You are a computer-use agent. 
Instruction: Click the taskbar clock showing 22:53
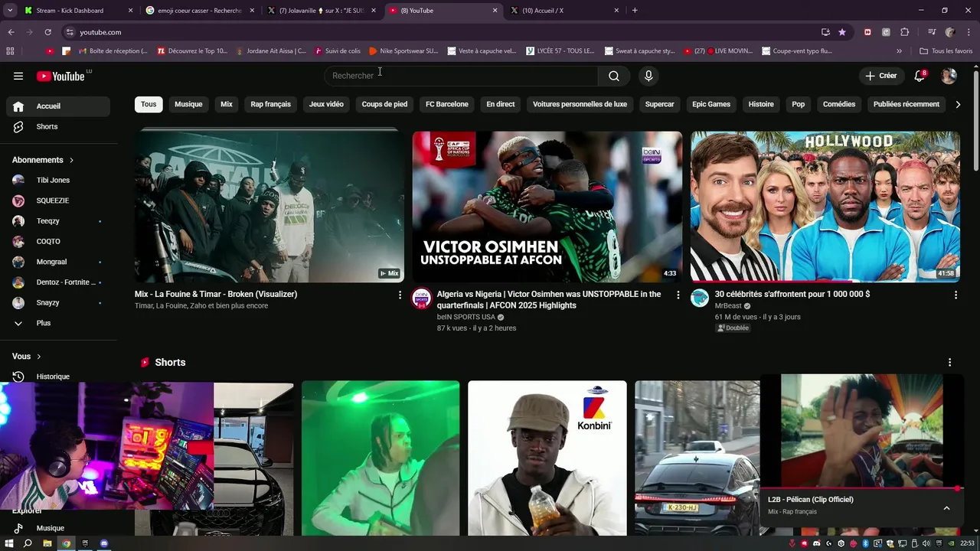pyautogui.click(x=968, y=543)
